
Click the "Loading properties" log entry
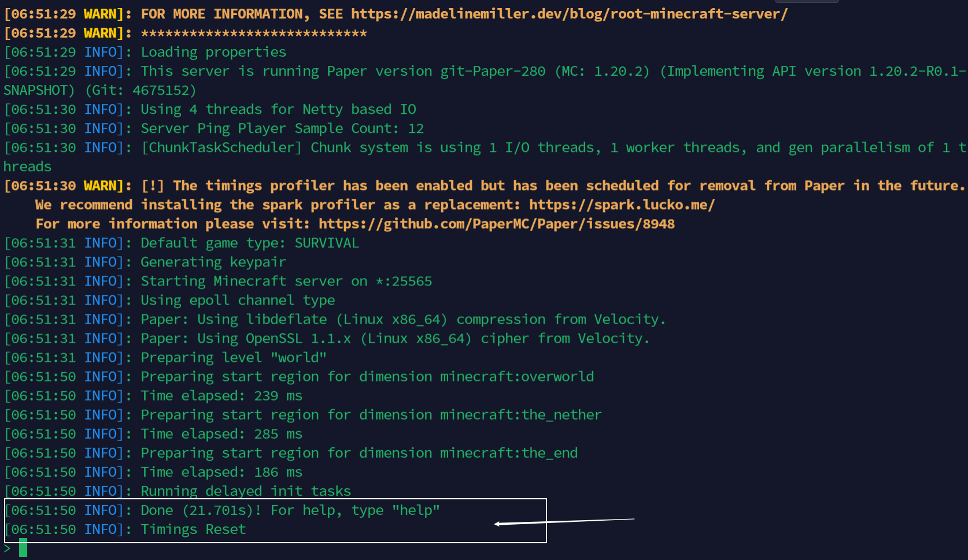[213, 52]
